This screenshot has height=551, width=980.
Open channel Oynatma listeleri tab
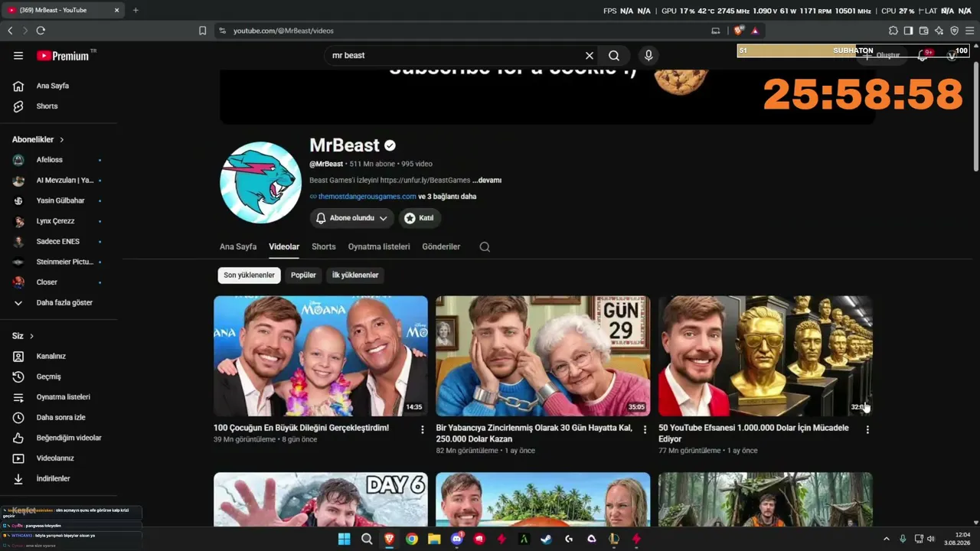pos(379,246)
